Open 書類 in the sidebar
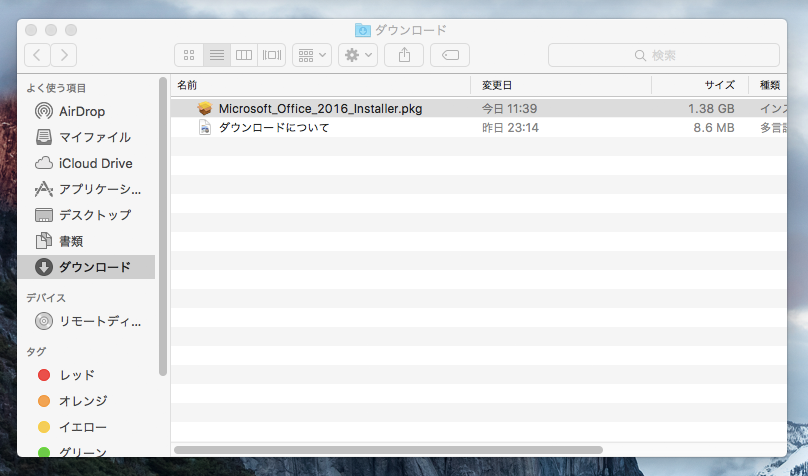Image resolution: width=808 pixels, height=476 pixels. 86,241
